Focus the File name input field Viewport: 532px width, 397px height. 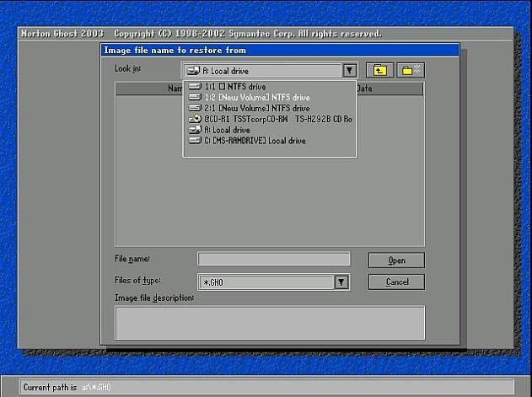273,259
